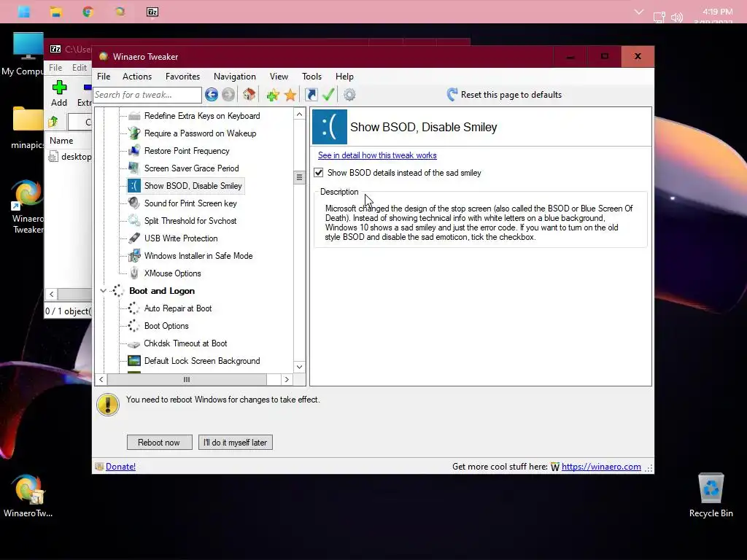Select Sound for Print Screen key tweak
This screenshot has width=747, height=560.
click(190, 203)
